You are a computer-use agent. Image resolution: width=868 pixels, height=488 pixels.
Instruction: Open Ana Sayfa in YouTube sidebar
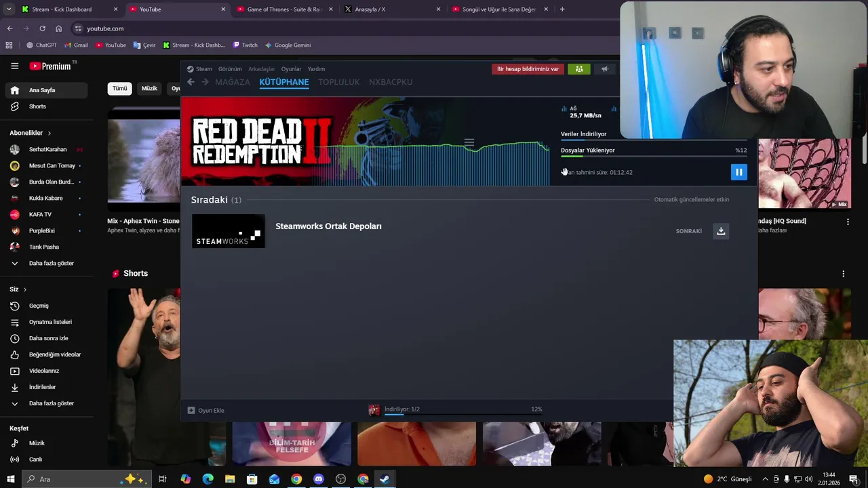click(x=46, y=90)
